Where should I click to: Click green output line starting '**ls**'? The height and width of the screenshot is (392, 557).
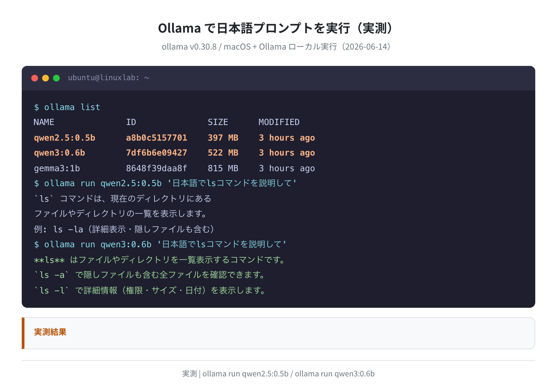coord(160,260)
